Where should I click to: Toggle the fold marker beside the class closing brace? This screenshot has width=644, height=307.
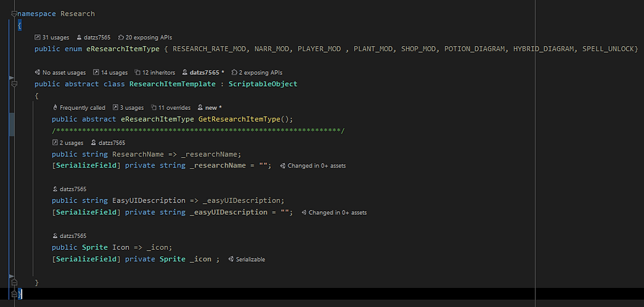[14, 283]
